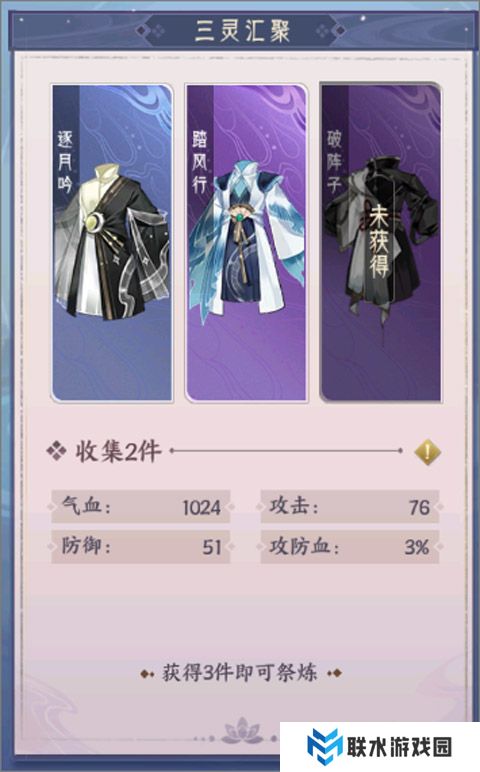Click the 未获得 label on black outfit
This screenshot has height=772, width=480.
(x=379, y=241)
